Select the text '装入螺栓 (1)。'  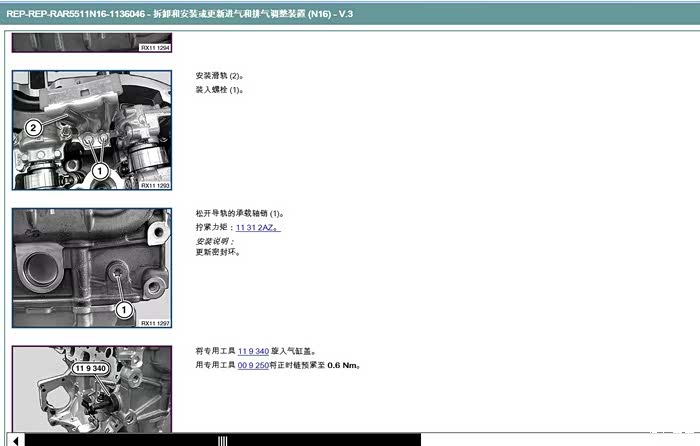point(219,90)
